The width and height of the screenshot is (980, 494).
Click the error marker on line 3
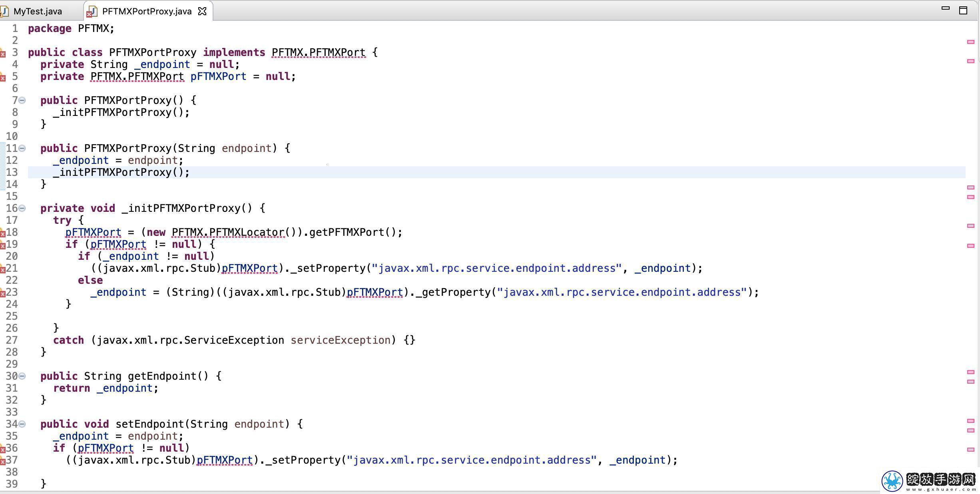click(2, 53)
